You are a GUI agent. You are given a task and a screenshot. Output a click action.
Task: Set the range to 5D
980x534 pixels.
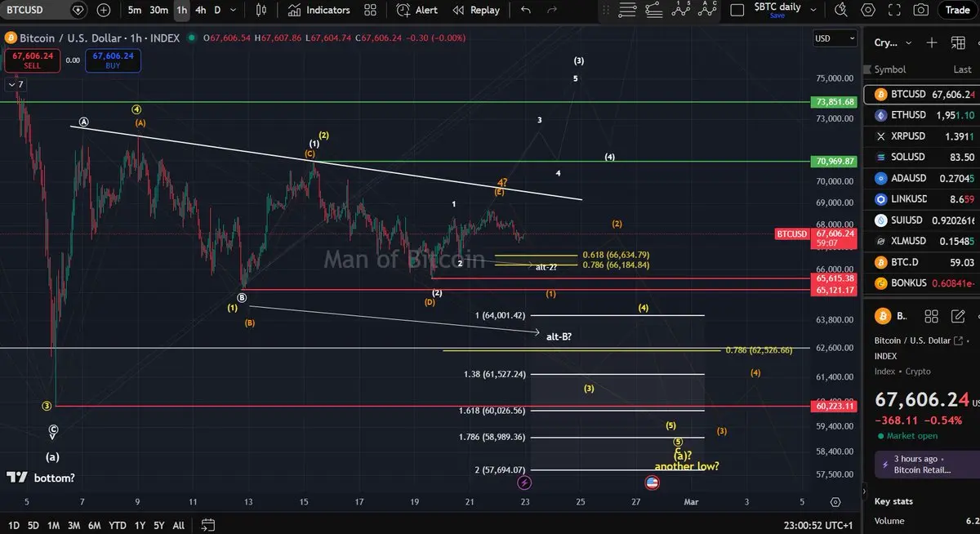pos(33,525)
